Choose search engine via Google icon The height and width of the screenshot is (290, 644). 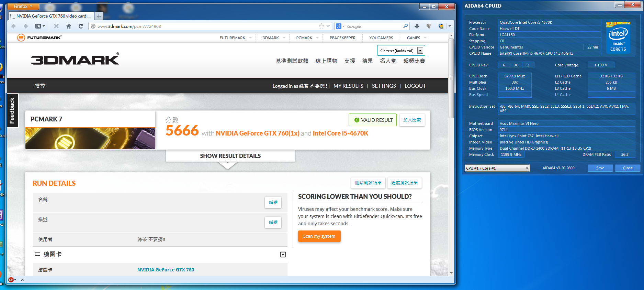(340, 26)
